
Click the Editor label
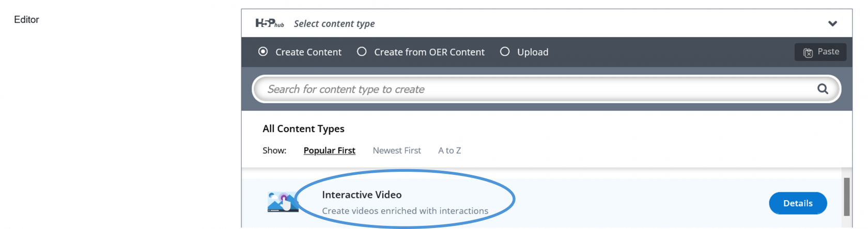point(26,20)
